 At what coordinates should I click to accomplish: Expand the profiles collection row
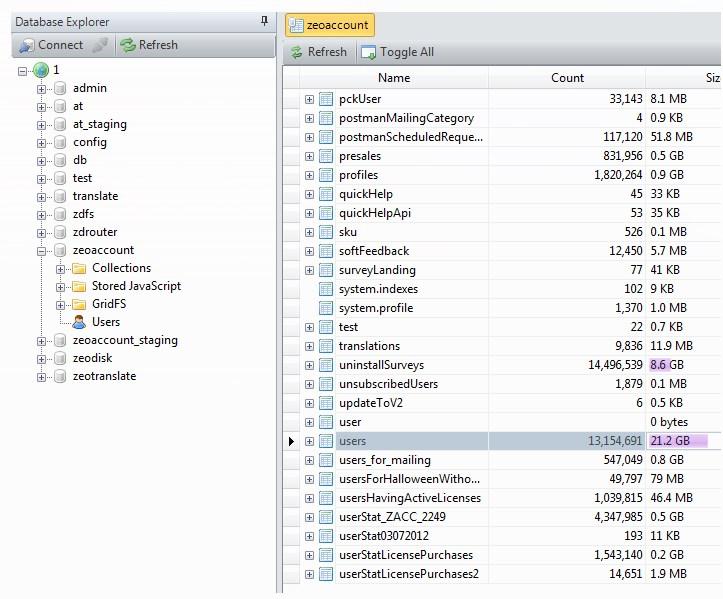coord(310,175)
